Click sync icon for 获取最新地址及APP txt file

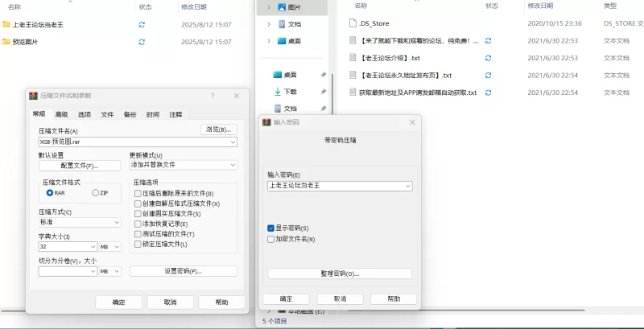point(488,93)
